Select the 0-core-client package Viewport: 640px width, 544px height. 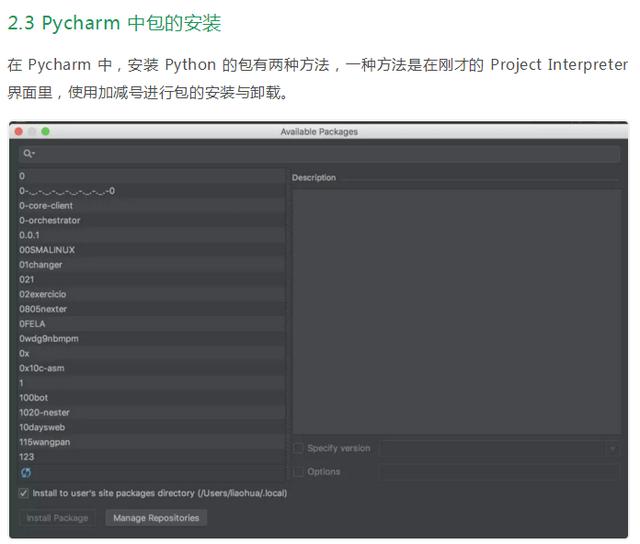(x=152, y=206)
